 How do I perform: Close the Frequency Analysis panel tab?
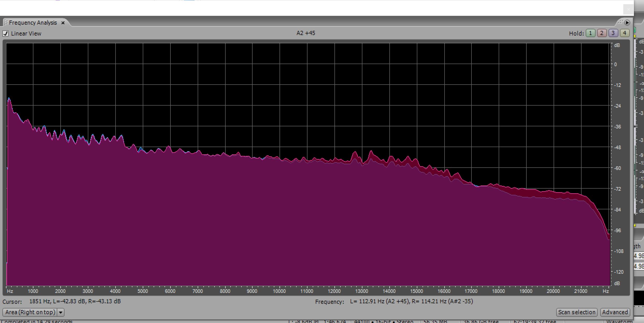pyautogui.click(x=63, y=23)
